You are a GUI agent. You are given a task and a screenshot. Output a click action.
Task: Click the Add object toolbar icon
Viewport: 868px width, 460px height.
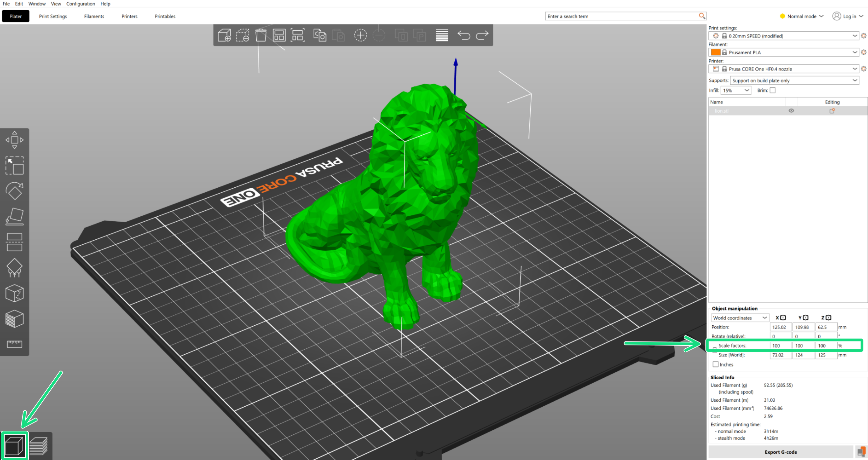(x=224, y=35)
